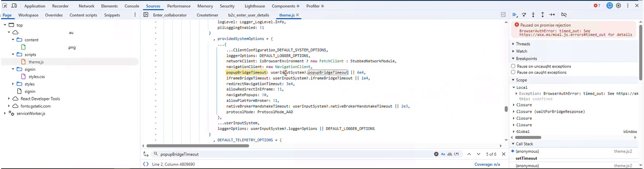Click the code editor horizontal scrollbar

[198, 146]
